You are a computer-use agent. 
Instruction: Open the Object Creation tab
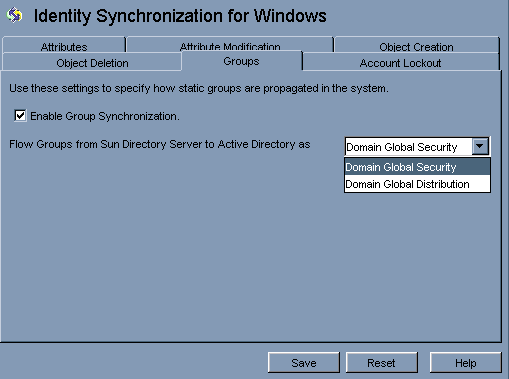click(416, 45)
